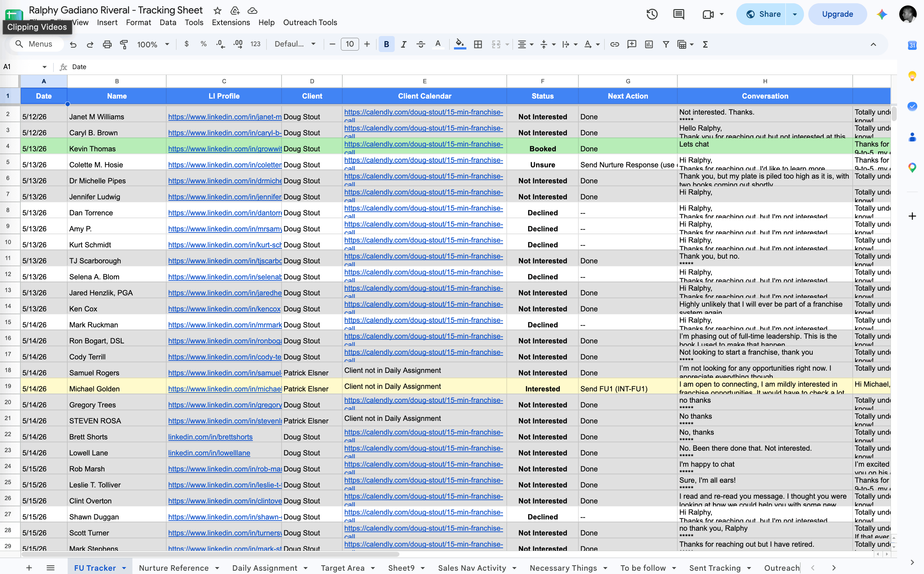Open the Borders tool

pos(478,44)
